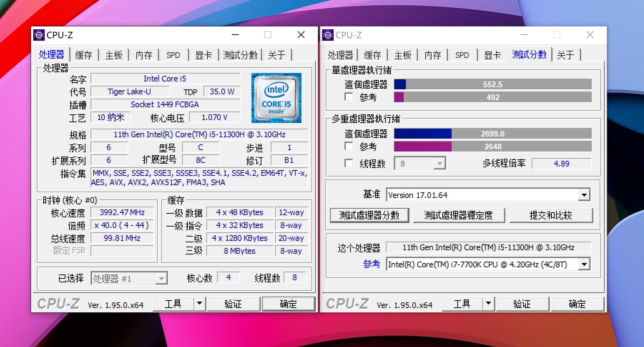
Task: Select the 处理器 tab in left window
Action: (x=51, y=54)
